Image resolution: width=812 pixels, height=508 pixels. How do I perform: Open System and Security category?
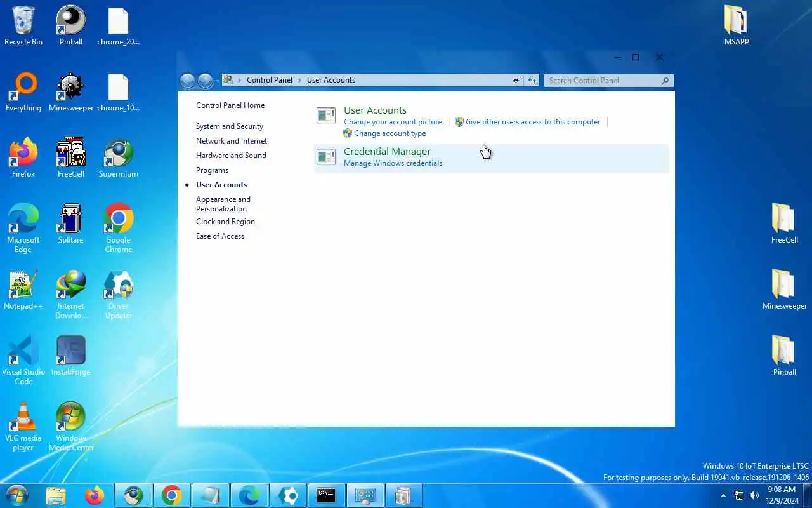point(230,126)
